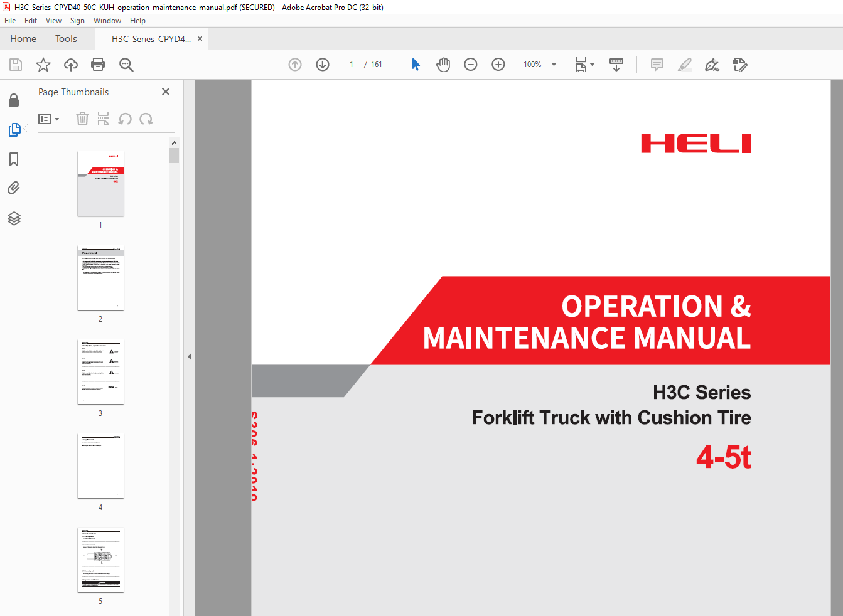Add the document to starred with the star icon
Viewport: 843px width, 616px height.
click(43, 65)
